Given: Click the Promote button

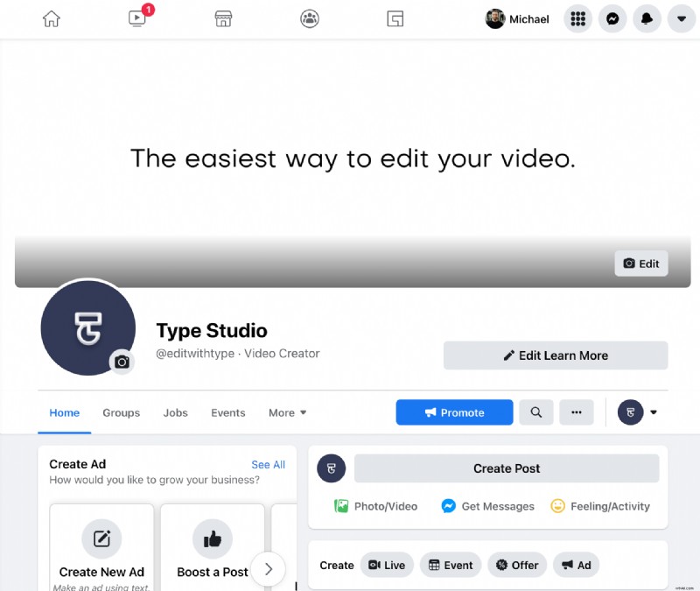Looking at the screenshot, I should [454, 412].
